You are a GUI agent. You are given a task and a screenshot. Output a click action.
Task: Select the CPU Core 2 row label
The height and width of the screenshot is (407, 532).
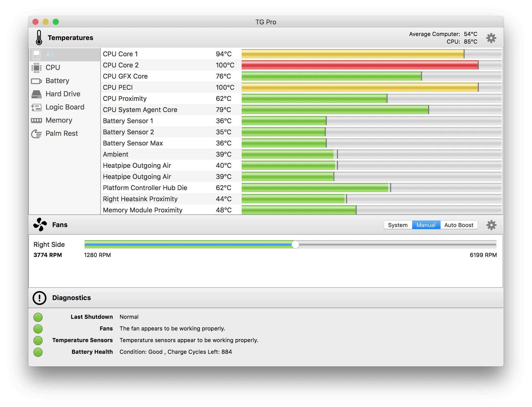[121, 65]
